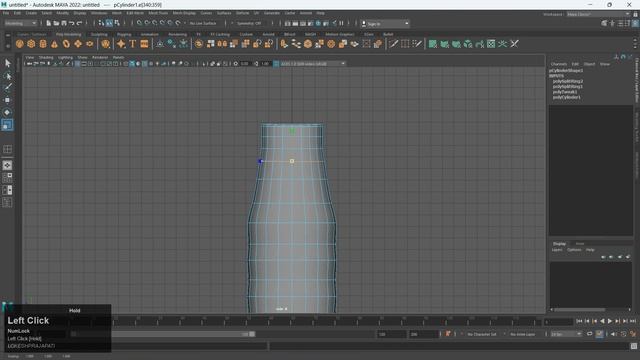Click the SVG shelf icon
Image resolution: width=640 pixels, height=360 pixels.
coord(144,44)
